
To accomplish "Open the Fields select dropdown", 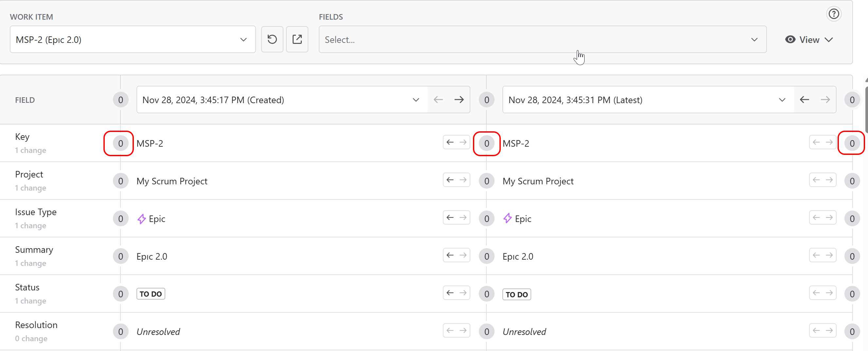I will pos(542,40).
